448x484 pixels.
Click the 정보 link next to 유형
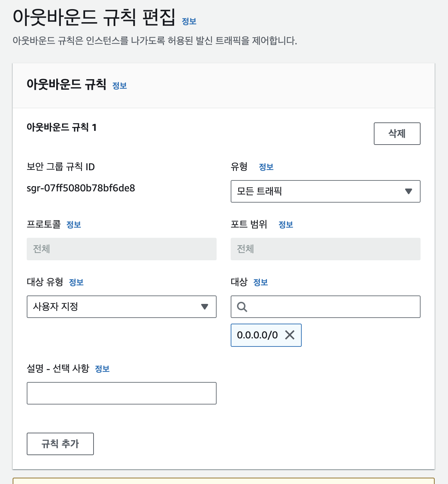tap(266, 167)
